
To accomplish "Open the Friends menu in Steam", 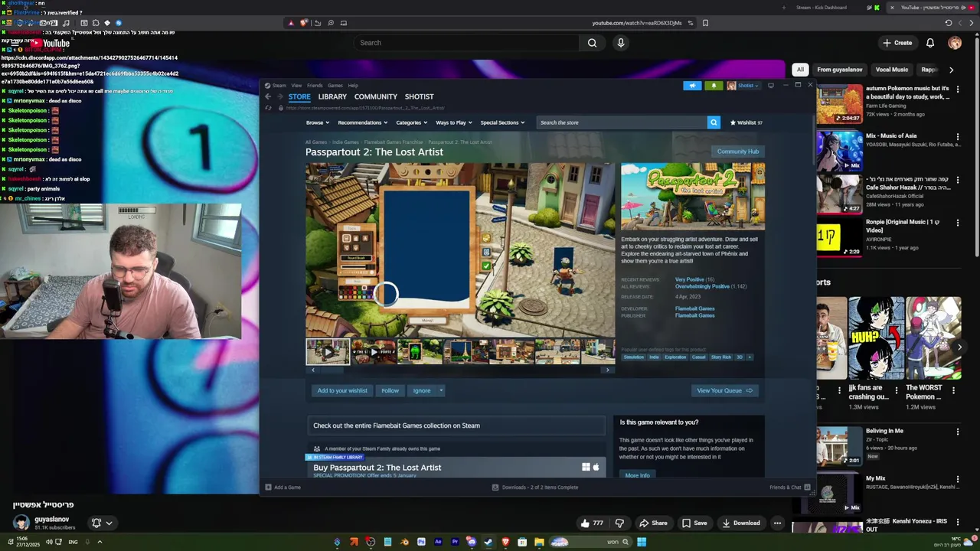I will click(315, 86).
